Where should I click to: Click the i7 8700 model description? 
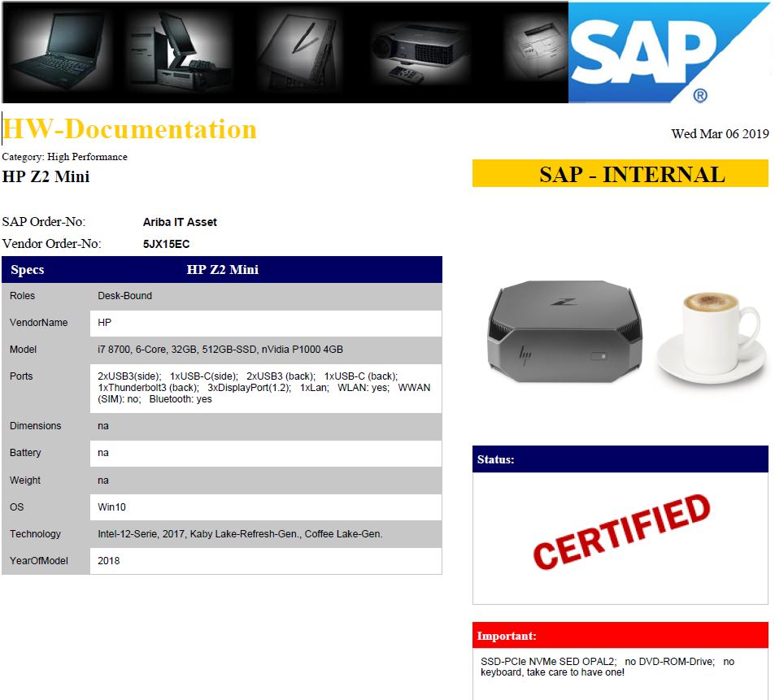tap(220, 350)
